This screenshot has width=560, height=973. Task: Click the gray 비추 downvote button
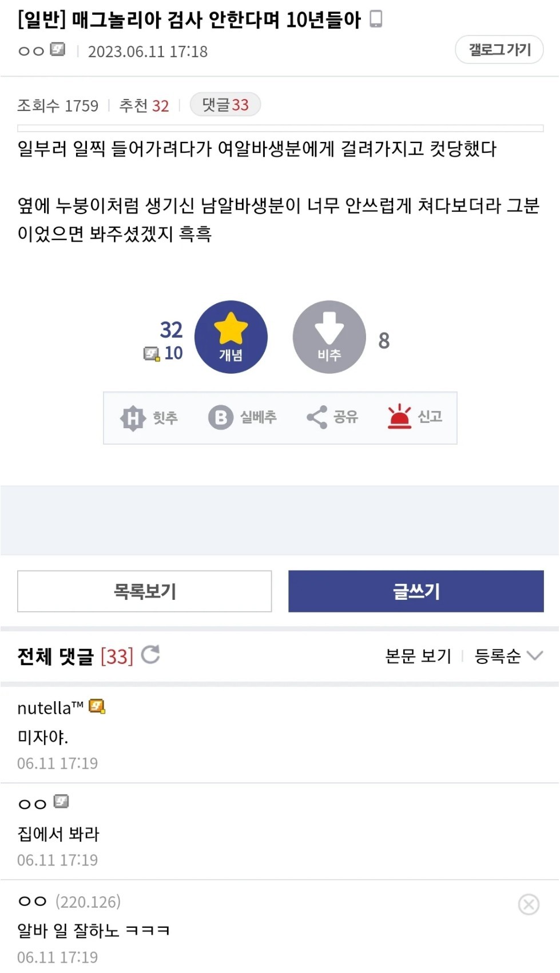tap(329, 337)
